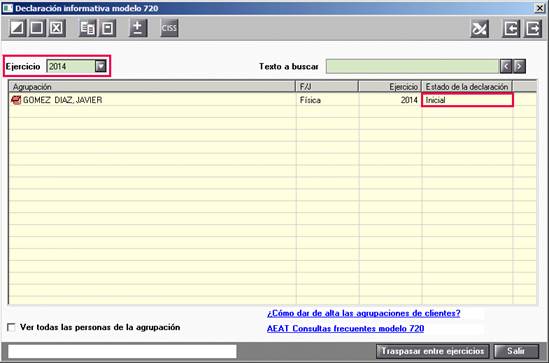Click the red icon beside GOMEZ DIAZ, JAVIER
549x363 pixels.
tap(16, 100)
